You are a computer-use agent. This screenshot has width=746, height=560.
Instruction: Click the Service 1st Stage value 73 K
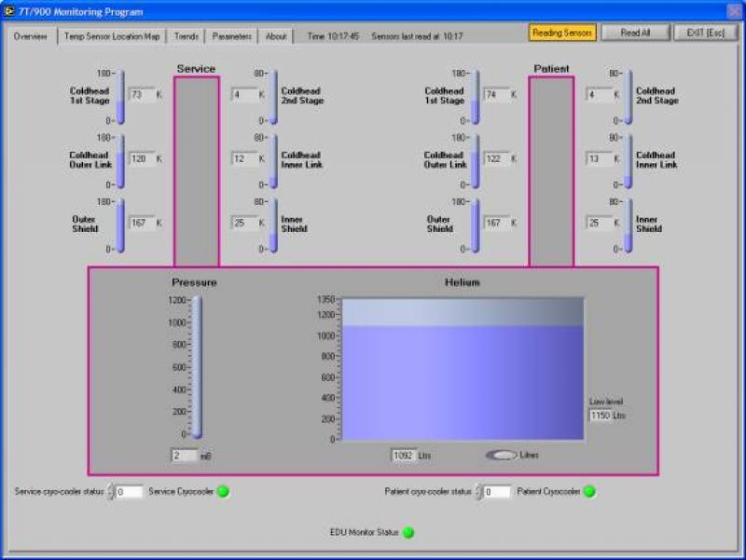click(x=142, y=94)
